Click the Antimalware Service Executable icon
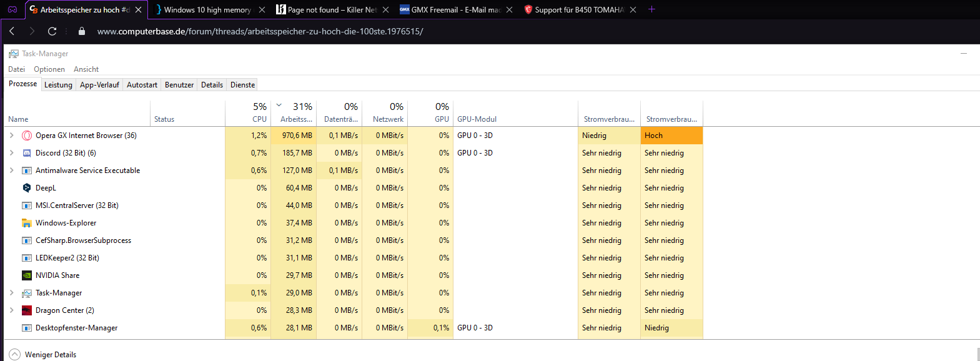 pyautogui.click(x=27, y=171)
